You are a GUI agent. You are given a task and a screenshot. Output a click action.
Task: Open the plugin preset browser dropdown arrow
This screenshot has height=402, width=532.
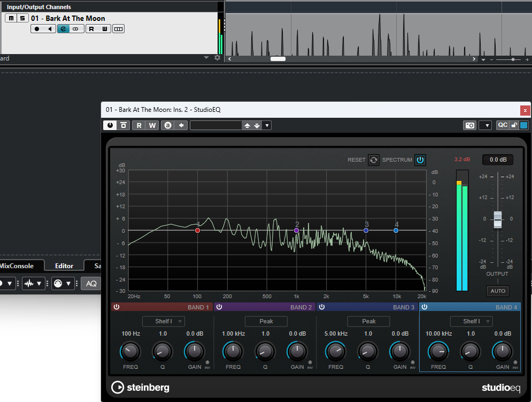coord(267,125)
